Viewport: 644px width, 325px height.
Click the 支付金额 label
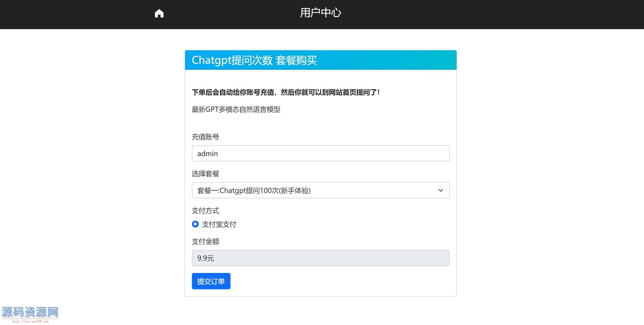[x=205, y=242]
